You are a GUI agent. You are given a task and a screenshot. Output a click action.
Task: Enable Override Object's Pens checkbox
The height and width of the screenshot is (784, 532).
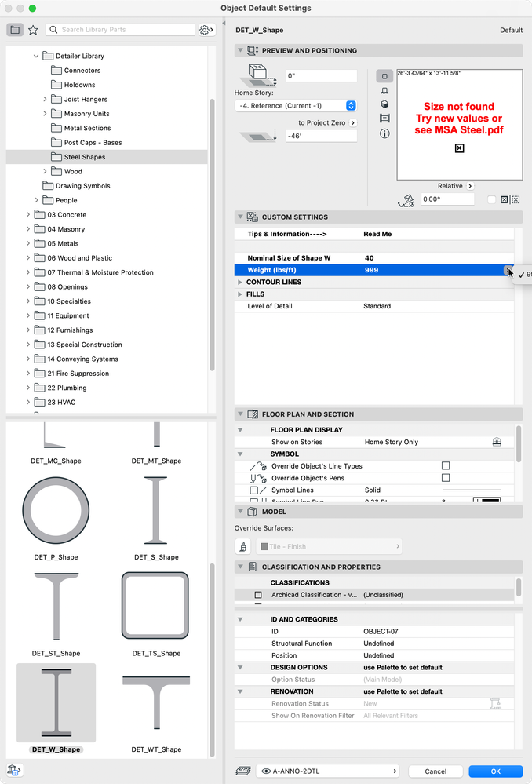(x=446, y=477)
